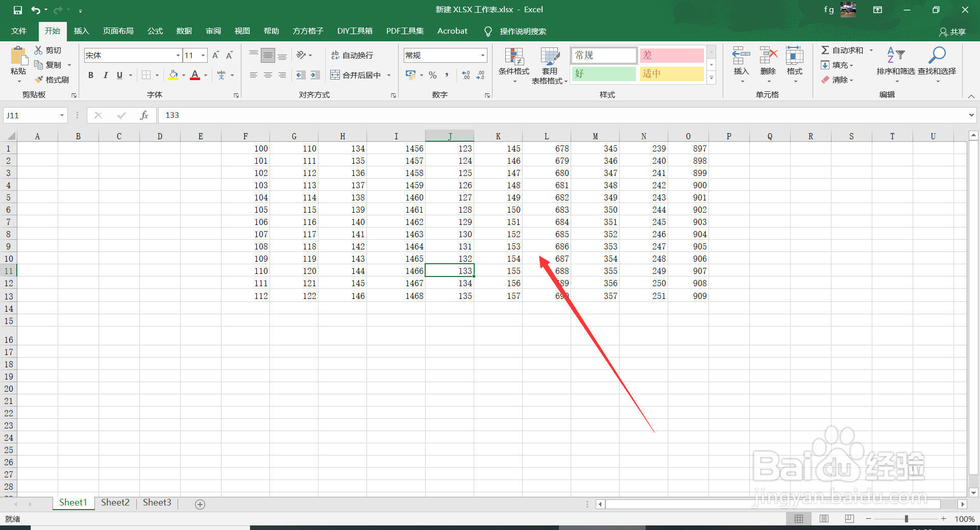Screen dimensions: 980x530
Task: Expand the formula bar chevron
Action: pos(971,115)
